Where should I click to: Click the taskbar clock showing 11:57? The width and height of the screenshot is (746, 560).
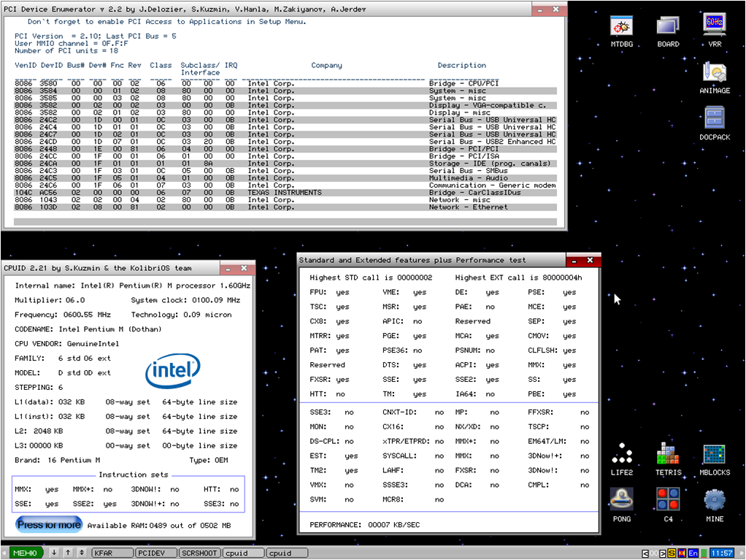722,553
